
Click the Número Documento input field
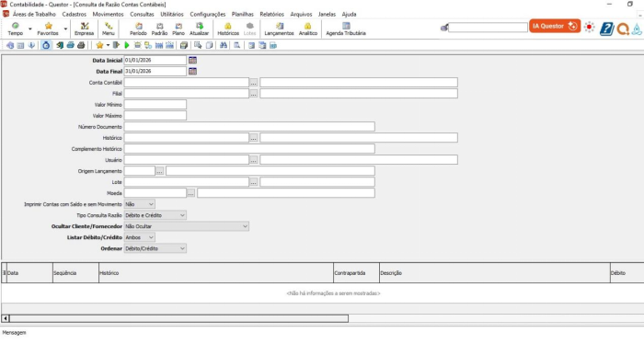click(x=249, y=126)
